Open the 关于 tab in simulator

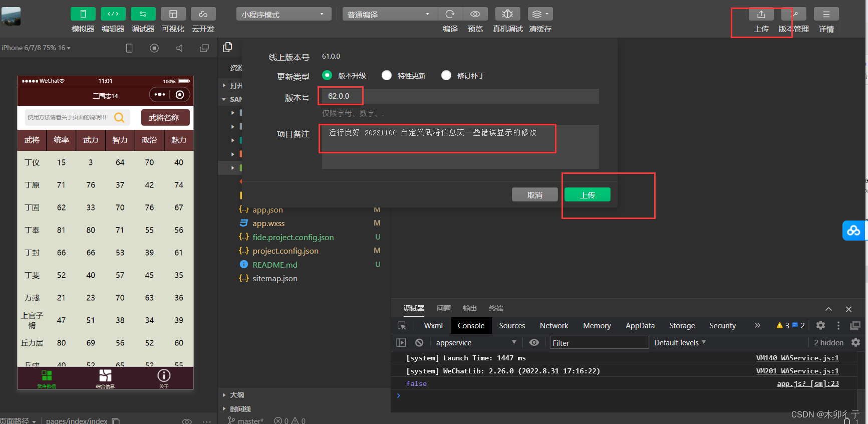pos(164,378)
